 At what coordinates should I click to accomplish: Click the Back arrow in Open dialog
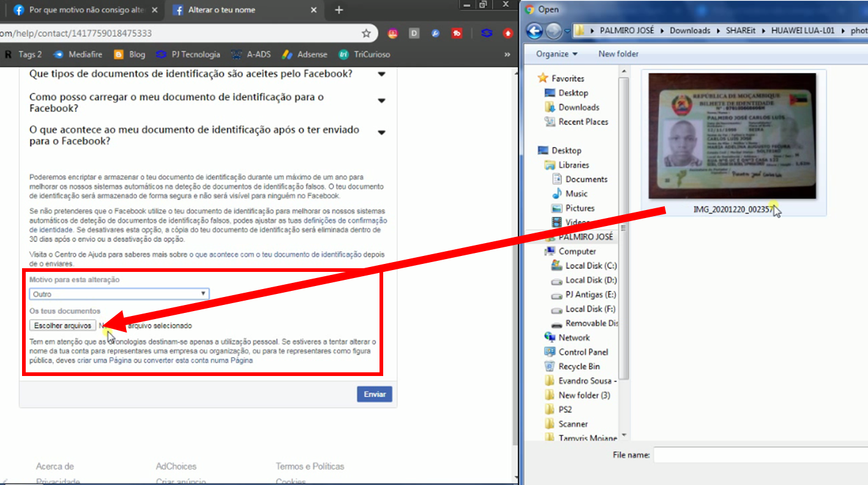534,31
